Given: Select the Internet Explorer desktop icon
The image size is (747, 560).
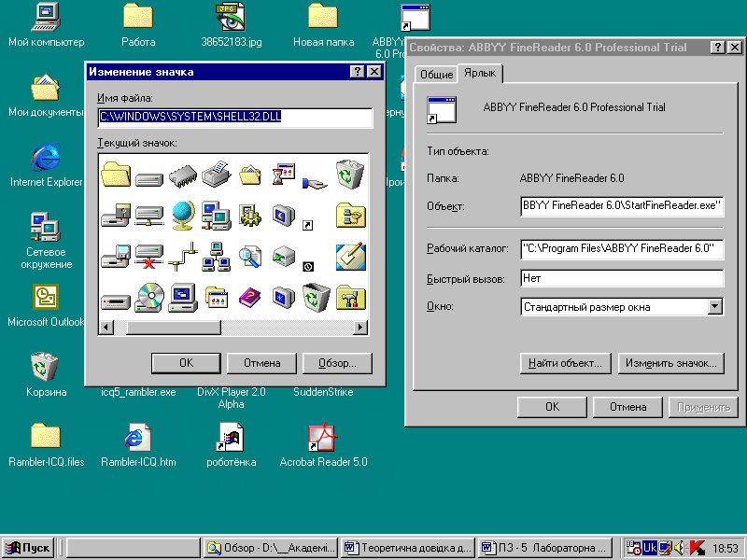Looking at the screenshot, I should point(46,164).
